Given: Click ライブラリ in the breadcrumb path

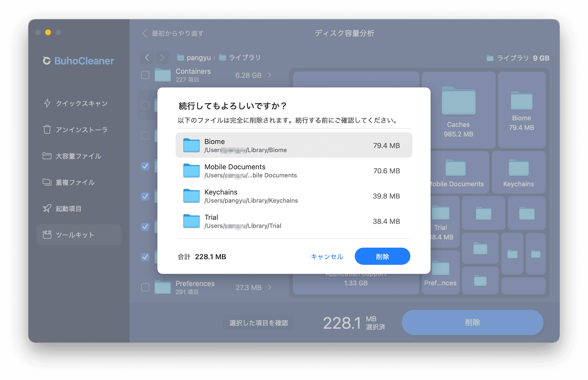Looking at the screenshot, I should point(240,58).
